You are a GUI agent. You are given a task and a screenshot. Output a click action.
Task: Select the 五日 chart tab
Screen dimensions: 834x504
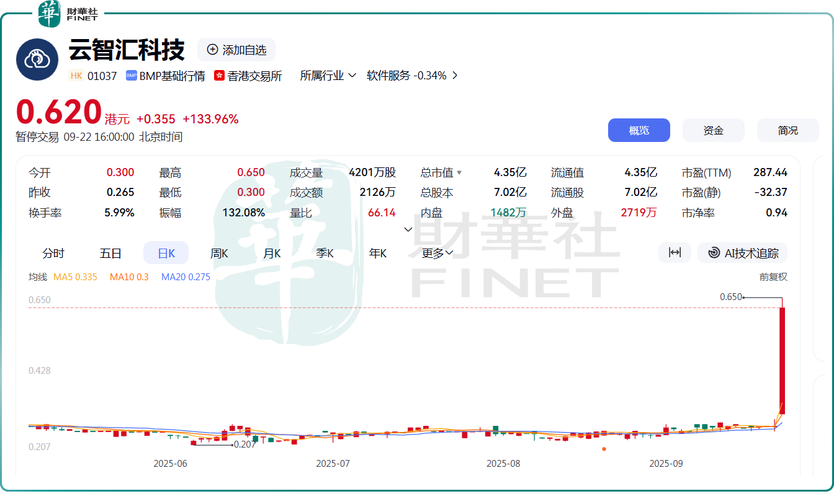point(110,253)
